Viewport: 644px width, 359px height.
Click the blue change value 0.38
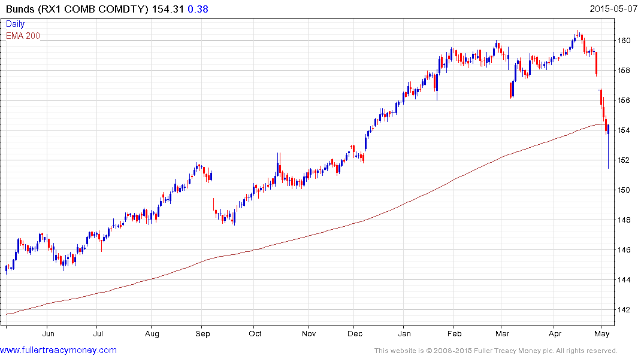coord(198,9)
